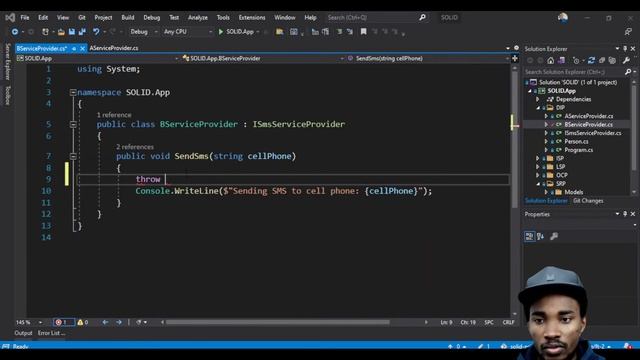This screenshot has height=360, width=640.
Task: Click the Comment selection toolbar icon
Action: point(339,32)
